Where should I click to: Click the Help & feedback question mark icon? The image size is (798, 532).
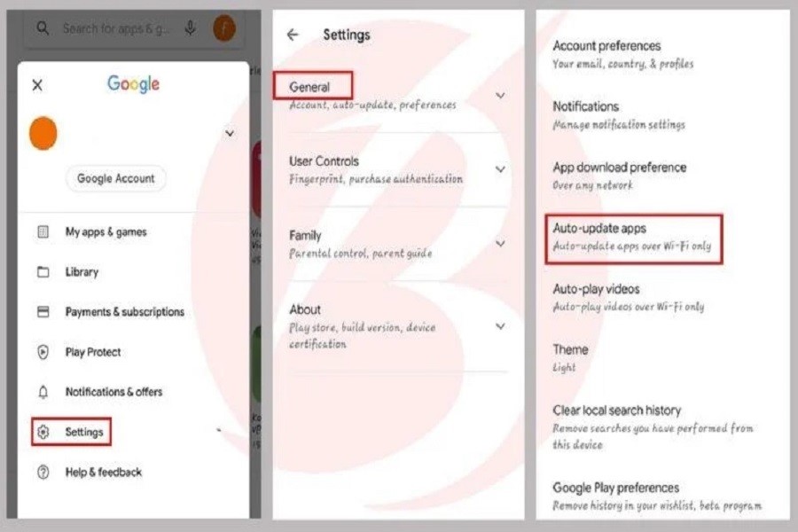point(43,472)
